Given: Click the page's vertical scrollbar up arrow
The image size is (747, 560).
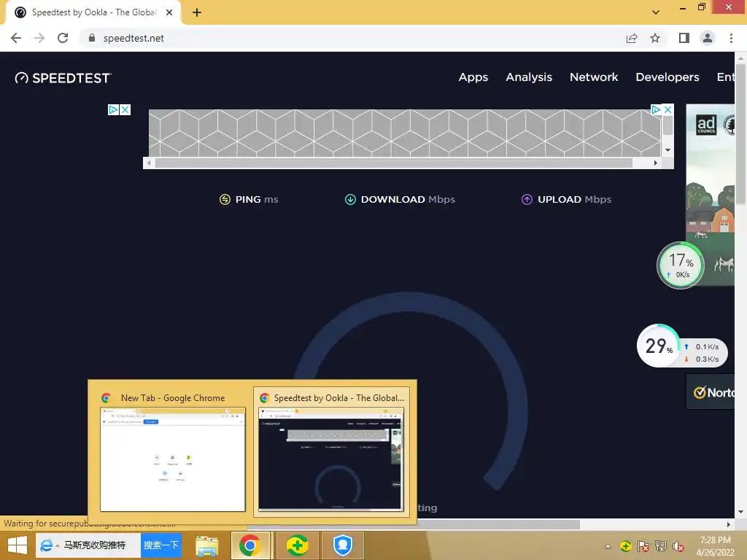Looking at the screenshot, I should pos(741,58).
